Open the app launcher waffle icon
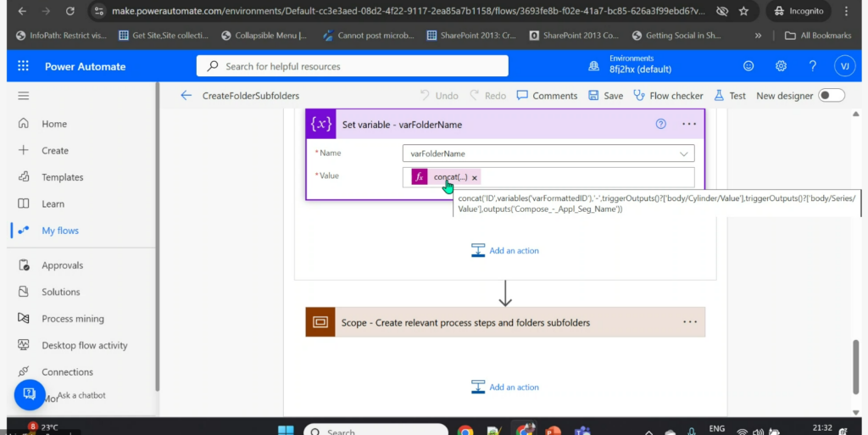This screenshot has width=868, height=435. pos(23,66)
